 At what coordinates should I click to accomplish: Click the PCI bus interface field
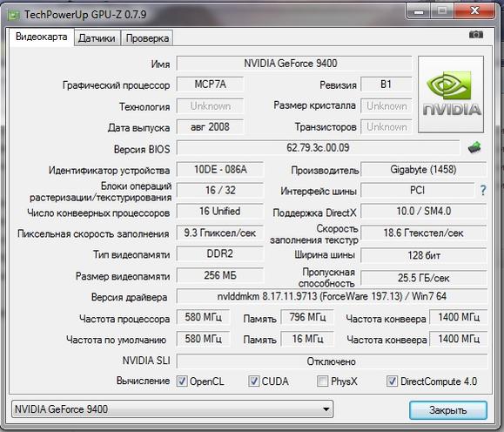pyautogui.click(x=417, y=190)
